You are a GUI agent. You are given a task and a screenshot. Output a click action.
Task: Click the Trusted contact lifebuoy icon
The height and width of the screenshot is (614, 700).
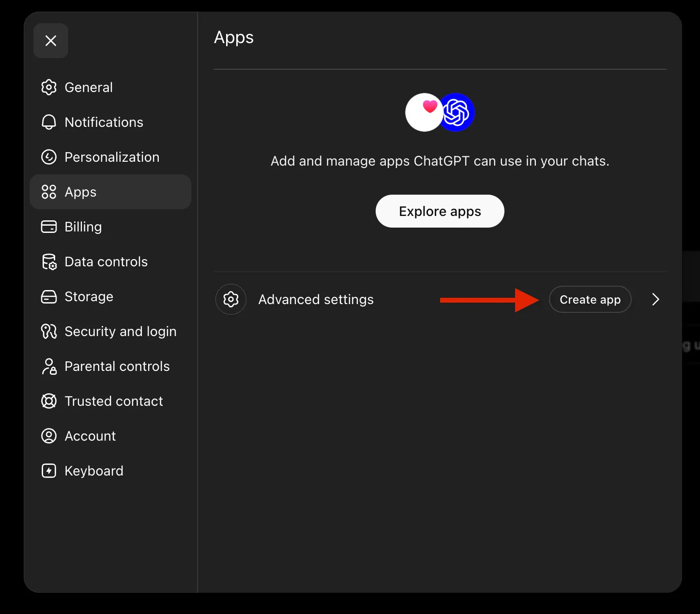[49, 401]
